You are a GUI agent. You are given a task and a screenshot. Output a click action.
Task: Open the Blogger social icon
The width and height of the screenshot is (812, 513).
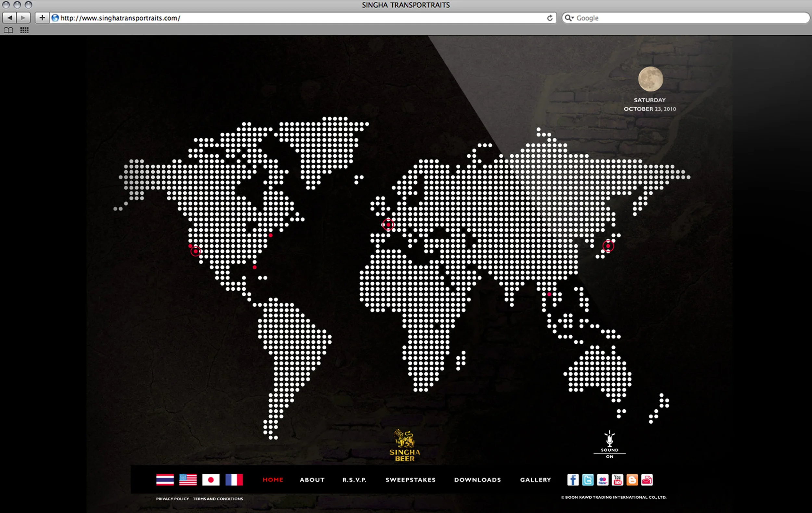632,480
